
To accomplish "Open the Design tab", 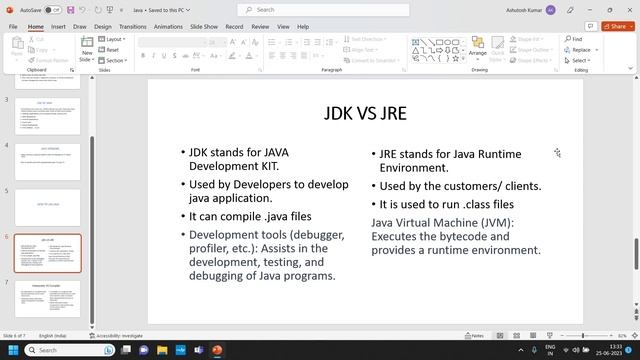I will [x=102, y=27].
